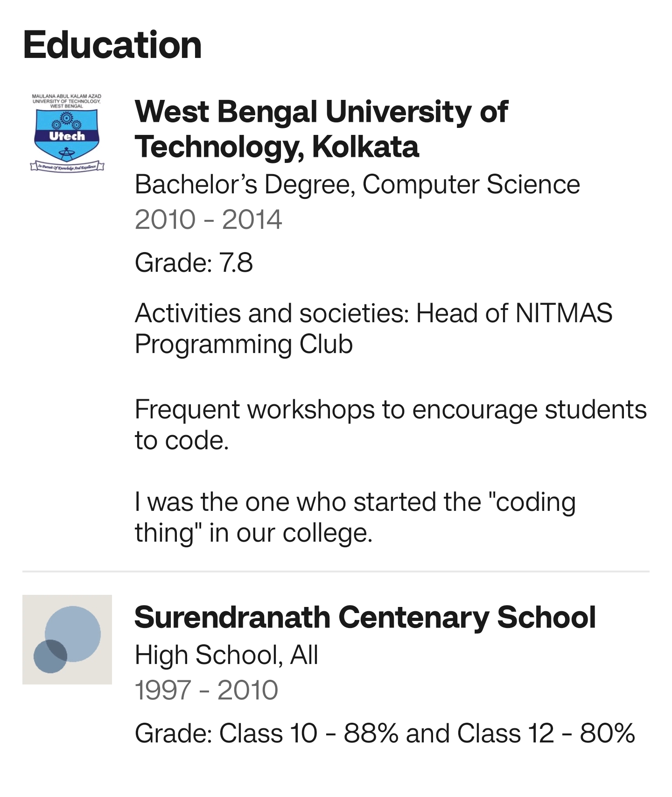The width and height of the screenshot is (672, 797).
Task: Select the 'High School, All' degree line
Action: tap(226, 655)
